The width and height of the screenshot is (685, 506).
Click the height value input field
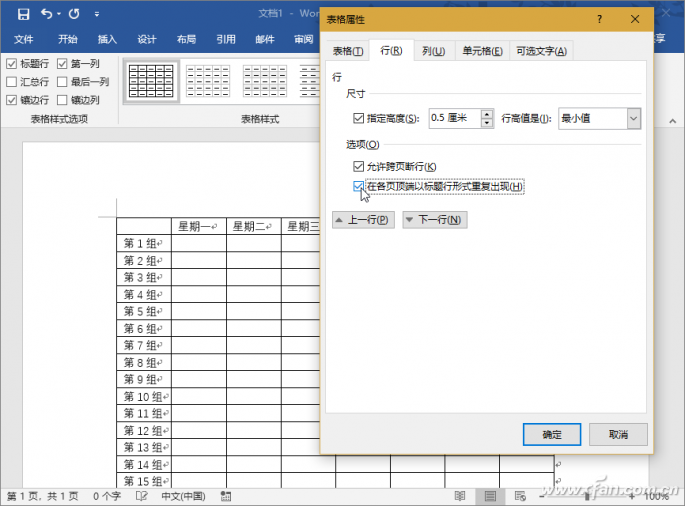click(454, 118)
